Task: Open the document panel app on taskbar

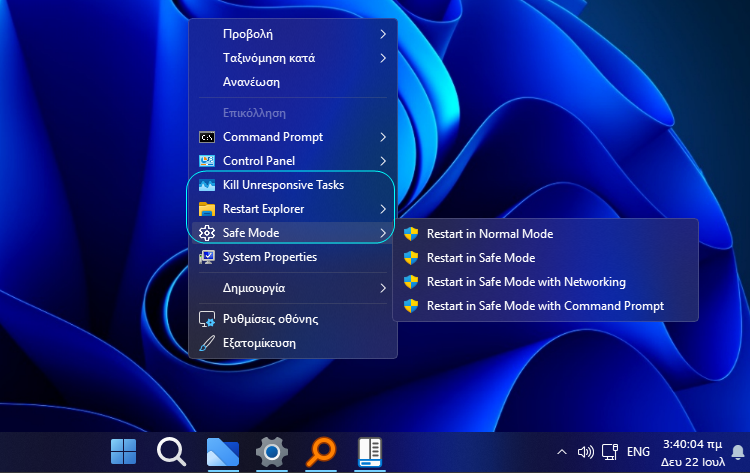Action: click(370, 452)
